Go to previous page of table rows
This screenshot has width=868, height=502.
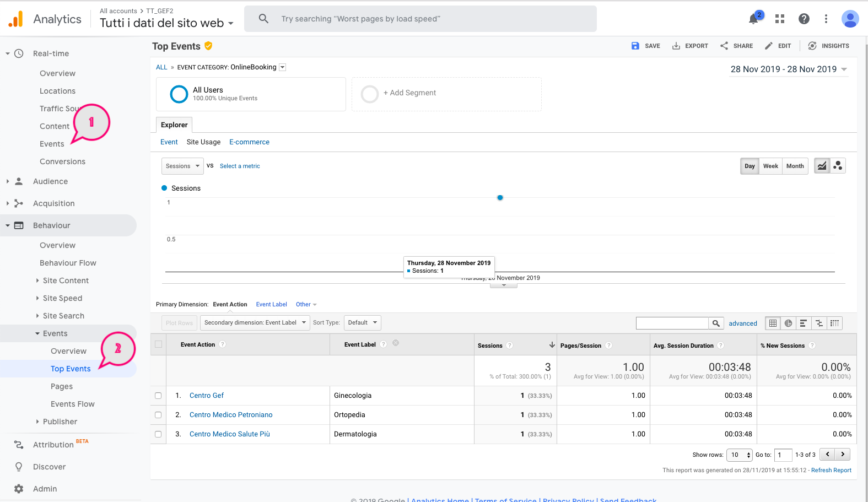click(827, 455)
